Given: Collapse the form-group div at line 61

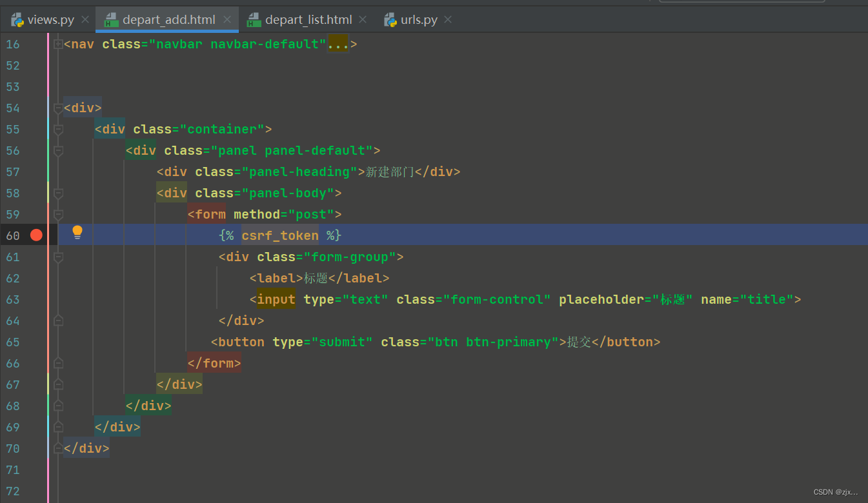Looking at the screenshot, I should (x=58, y=257).
